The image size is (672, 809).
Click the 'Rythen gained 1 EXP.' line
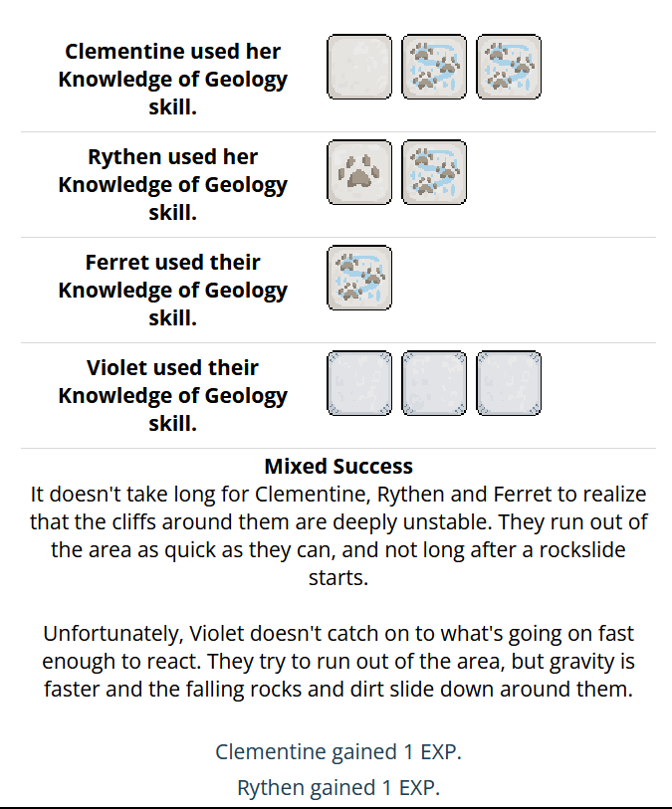pyautogui.click(x=338, y=788)
